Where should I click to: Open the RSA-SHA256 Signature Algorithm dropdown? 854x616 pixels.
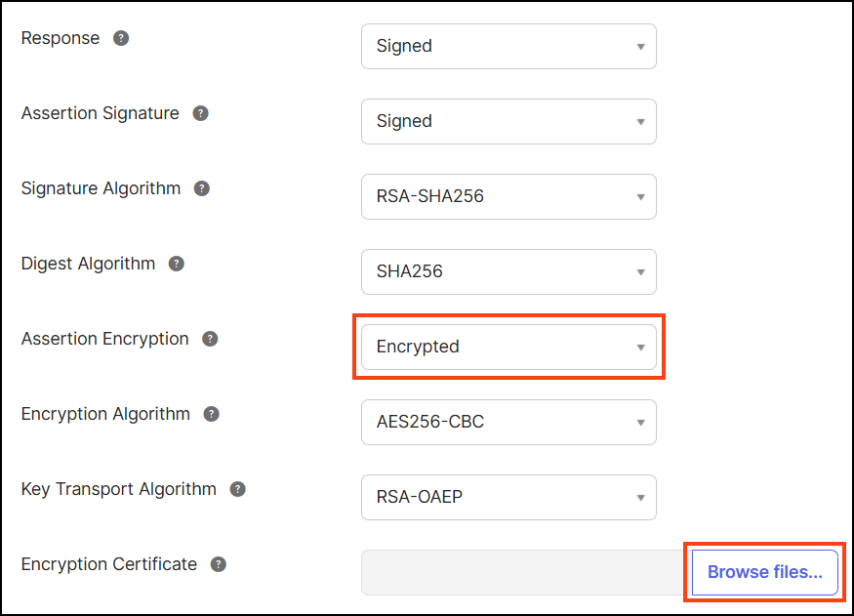coord(508,196)
